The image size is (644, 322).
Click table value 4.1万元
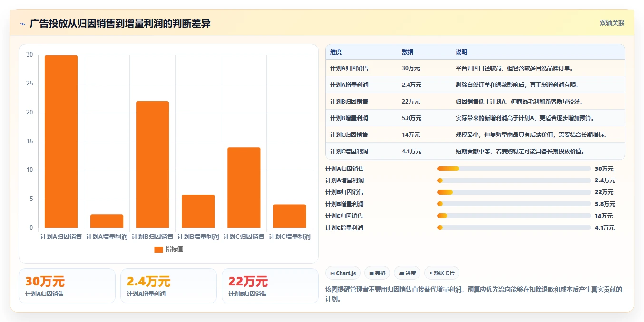tap(412, 152)
